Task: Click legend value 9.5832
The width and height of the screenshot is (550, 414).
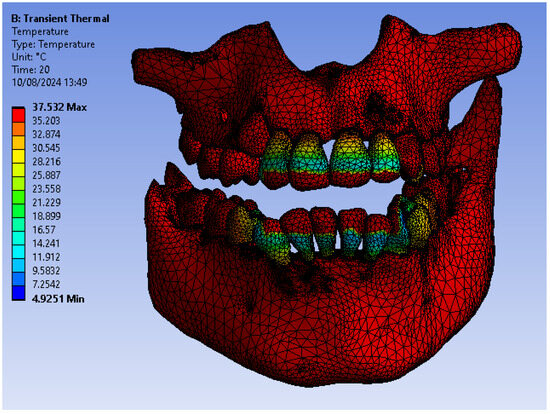Action: coord(46,271)
